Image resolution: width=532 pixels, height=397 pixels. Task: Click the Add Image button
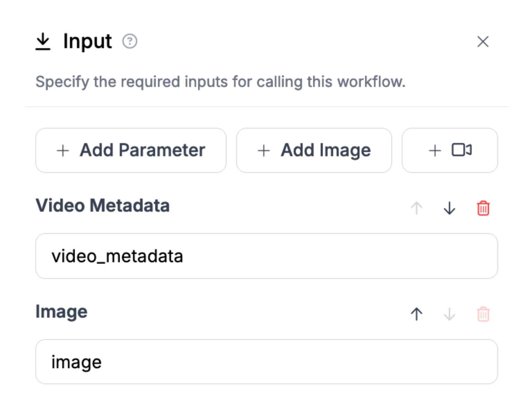click(314, 150)
